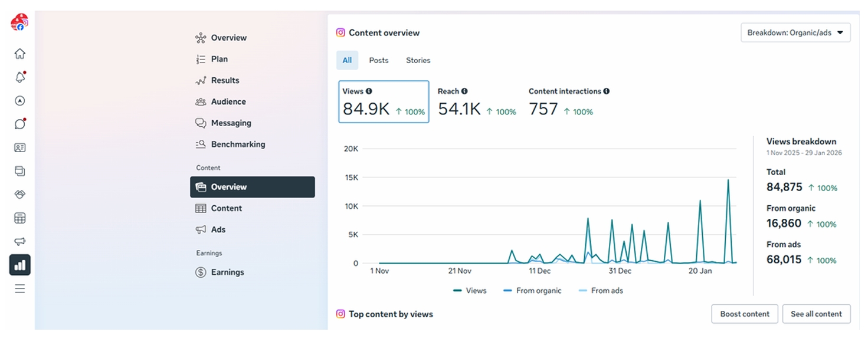
Task: Click the account profile logo at top left
Action: [x=19, y=22]
